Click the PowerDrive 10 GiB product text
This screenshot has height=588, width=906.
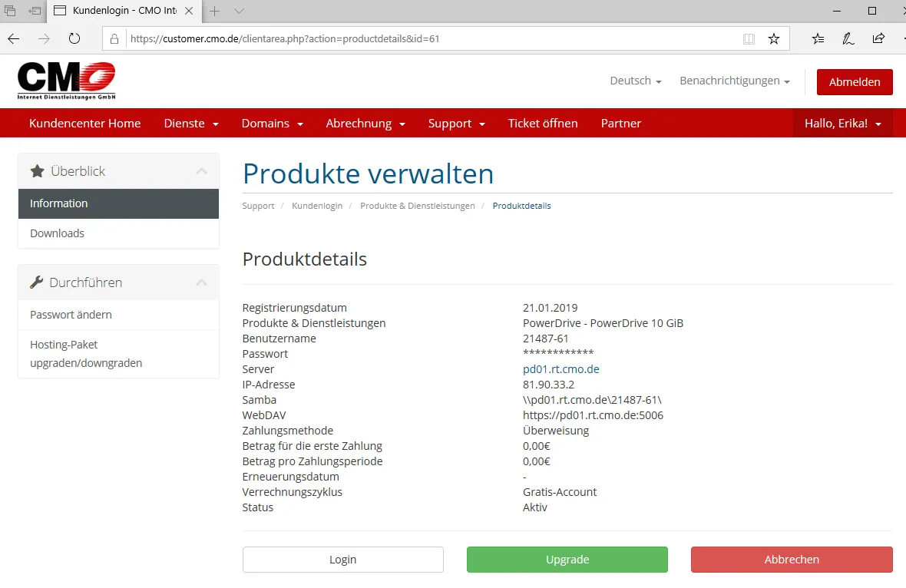pyautogui.click(x=603, y=323)
